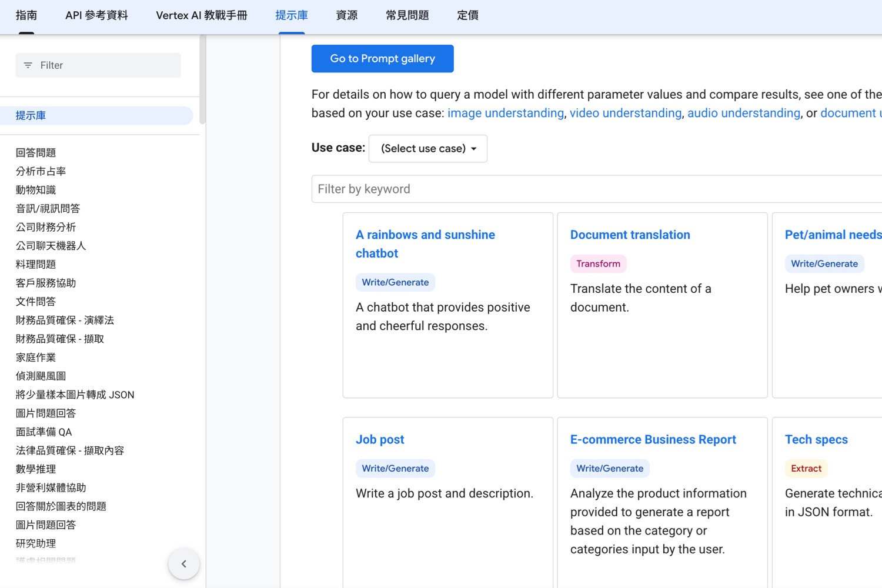Image resolution: width=882 pixels, height=588 pixels.
Task: Expand the Use case selector arrow
Action: (474, 149)
